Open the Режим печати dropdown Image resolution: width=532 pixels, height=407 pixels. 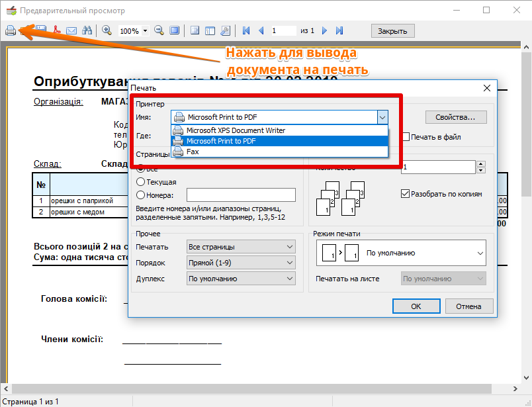point(401,253)
